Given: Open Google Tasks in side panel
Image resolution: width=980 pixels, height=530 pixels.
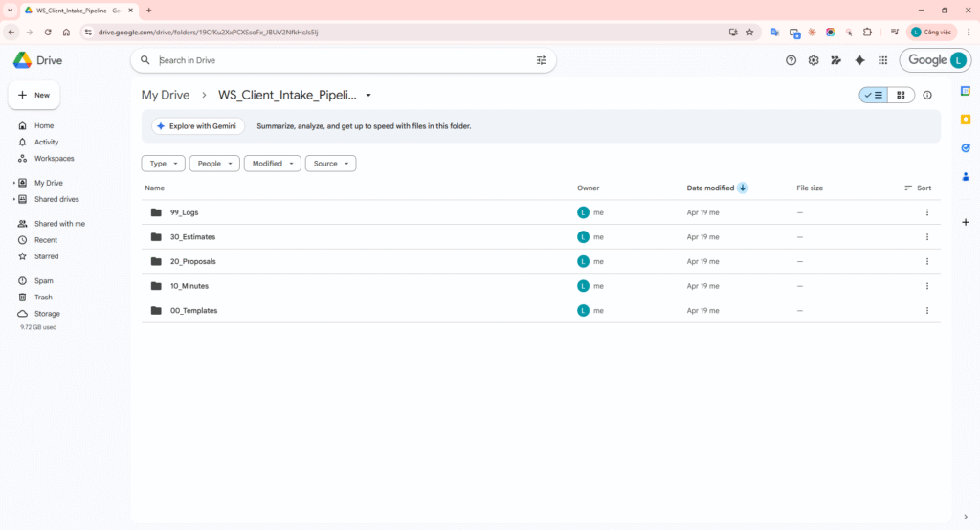Looking at the screenshot, I should coord(966,147).
